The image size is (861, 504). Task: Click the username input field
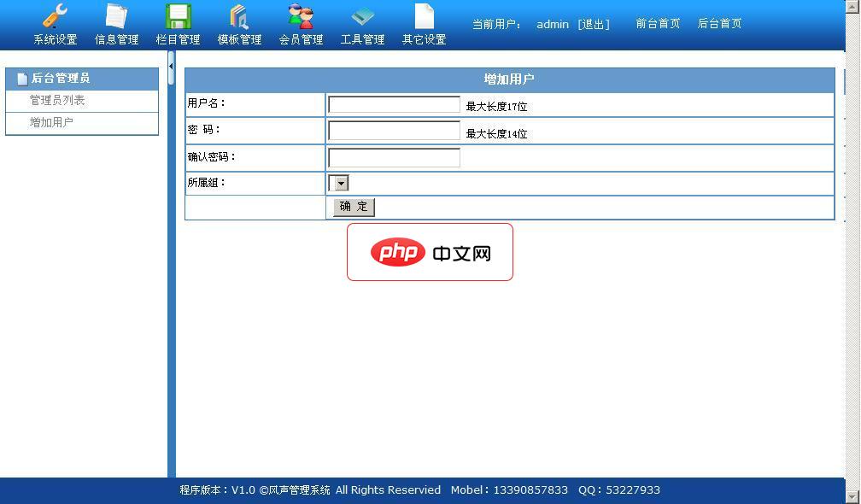tap(393, 103)
